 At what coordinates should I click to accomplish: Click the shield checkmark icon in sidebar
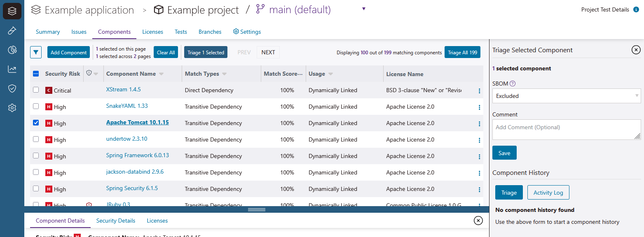[x=12, y=88]
